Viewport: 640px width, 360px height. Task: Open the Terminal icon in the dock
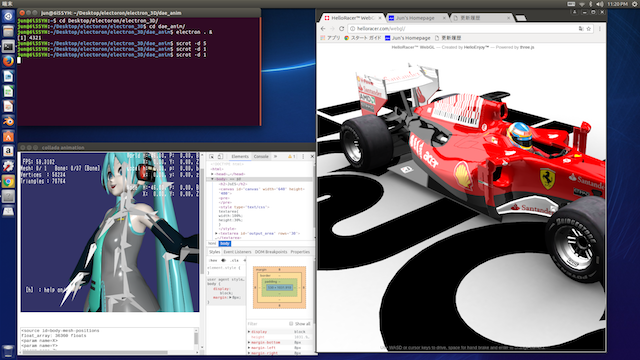click(8, 47)
